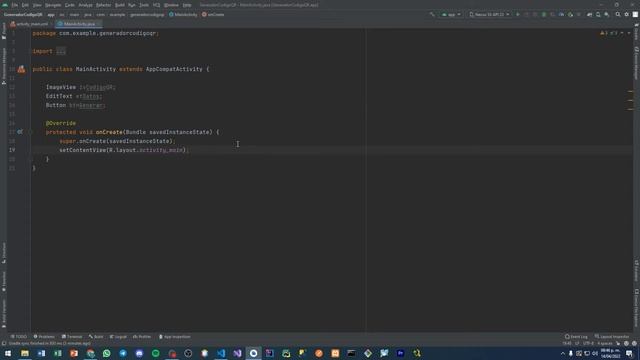Open the Window menu
640x360 pixels.
[x=171, y=5]
